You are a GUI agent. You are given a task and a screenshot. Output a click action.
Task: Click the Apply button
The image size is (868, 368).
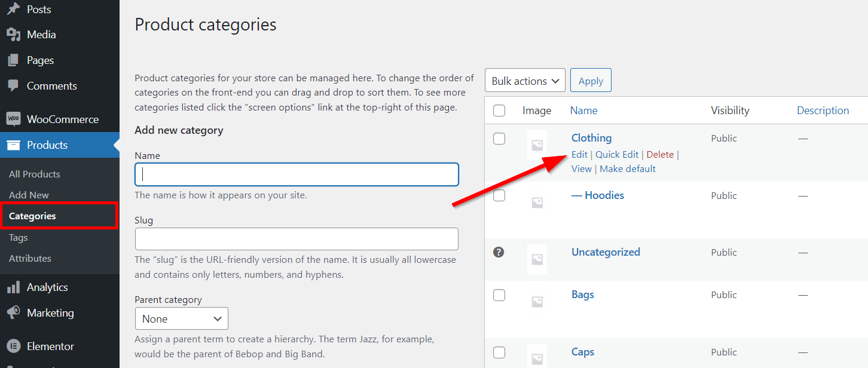591,80
